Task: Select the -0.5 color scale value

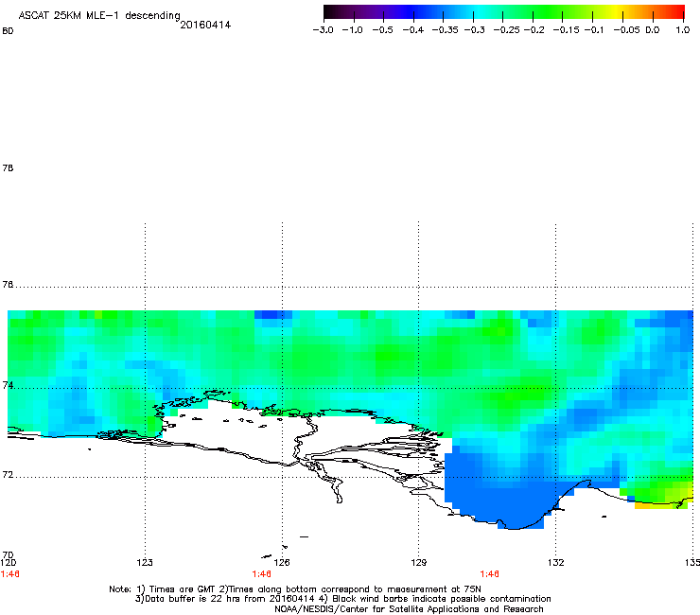Action: pos(382,30)
